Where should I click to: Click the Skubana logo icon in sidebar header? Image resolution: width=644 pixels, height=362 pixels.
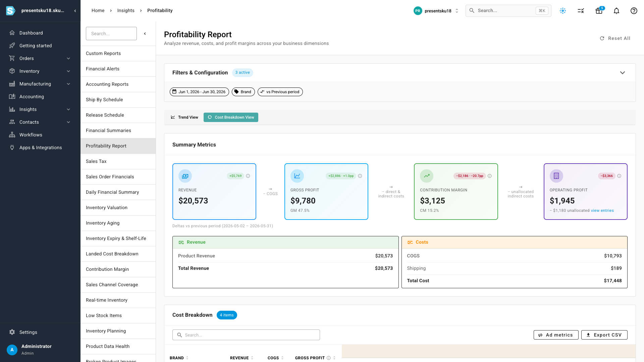10,11
